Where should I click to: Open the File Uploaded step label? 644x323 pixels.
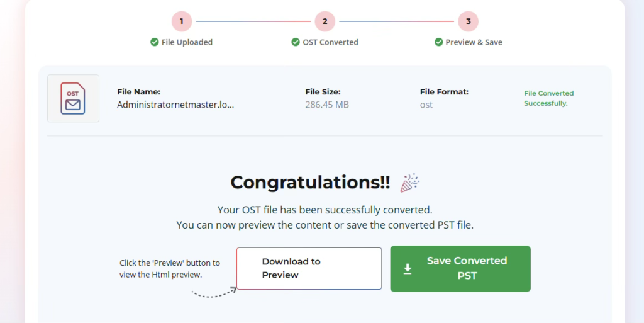(x=187, y=42)
